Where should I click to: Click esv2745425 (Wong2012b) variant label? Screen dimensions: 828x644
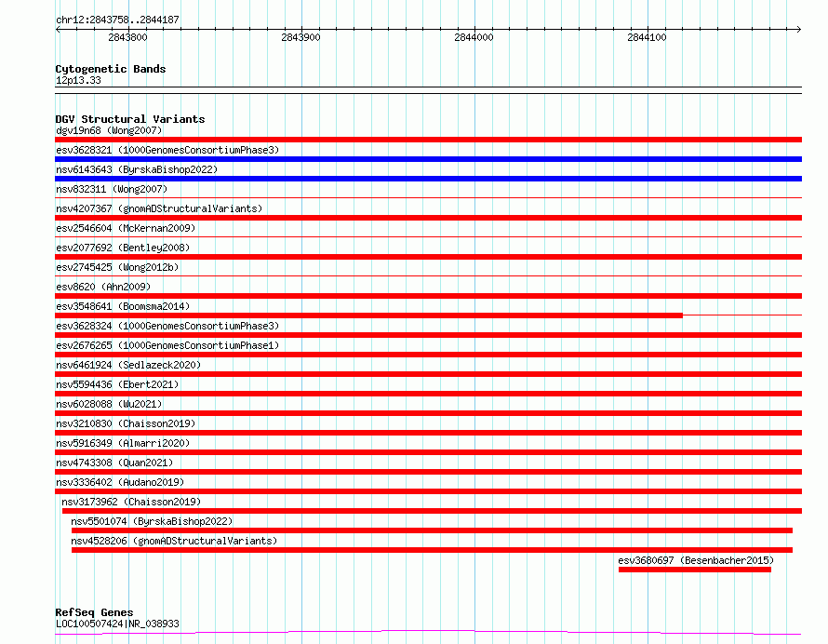pyautogui.click(x=117, y=267)
